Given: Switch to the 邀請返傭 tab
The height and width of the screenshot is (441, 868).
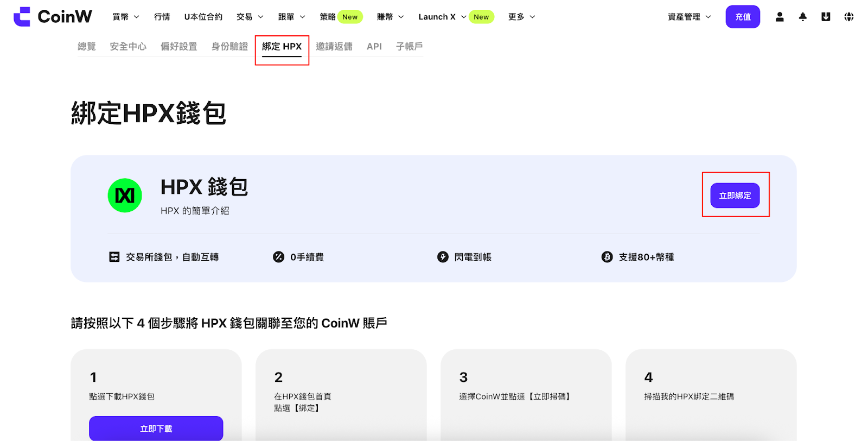Looking at the screenshot, I should tap(334, 47).
